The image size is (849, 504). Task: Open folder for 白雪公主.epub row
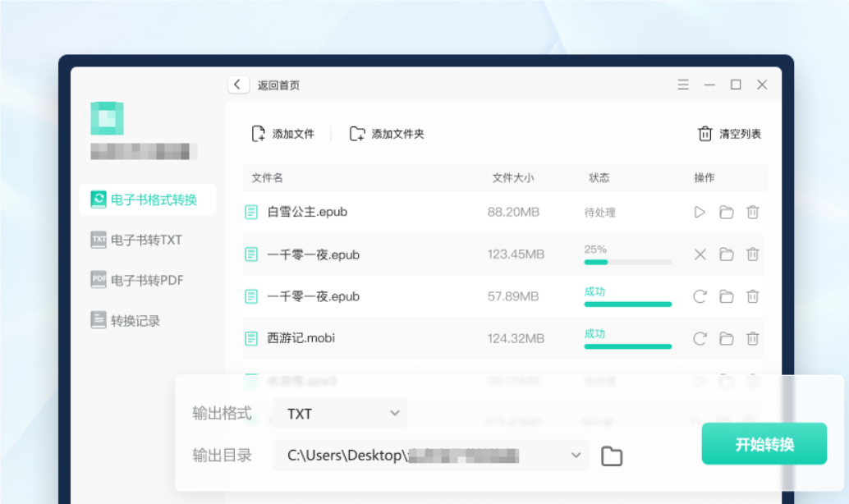point(726,213)
